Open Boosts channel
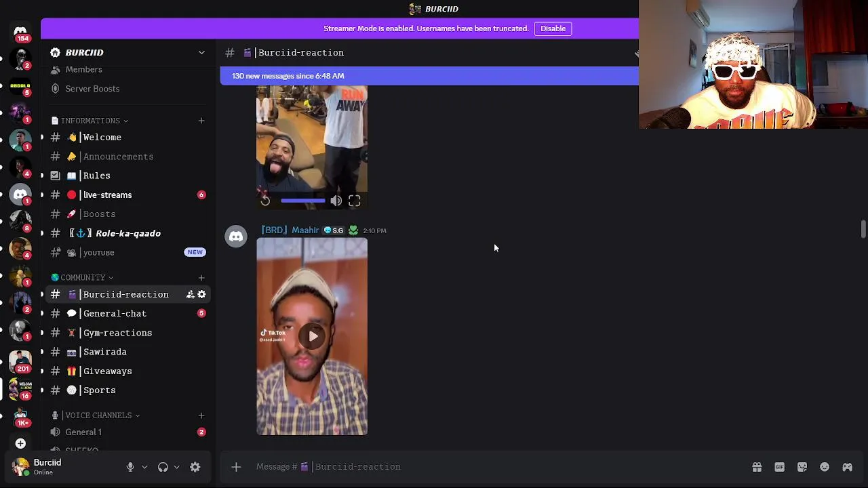 click(127, 214)
